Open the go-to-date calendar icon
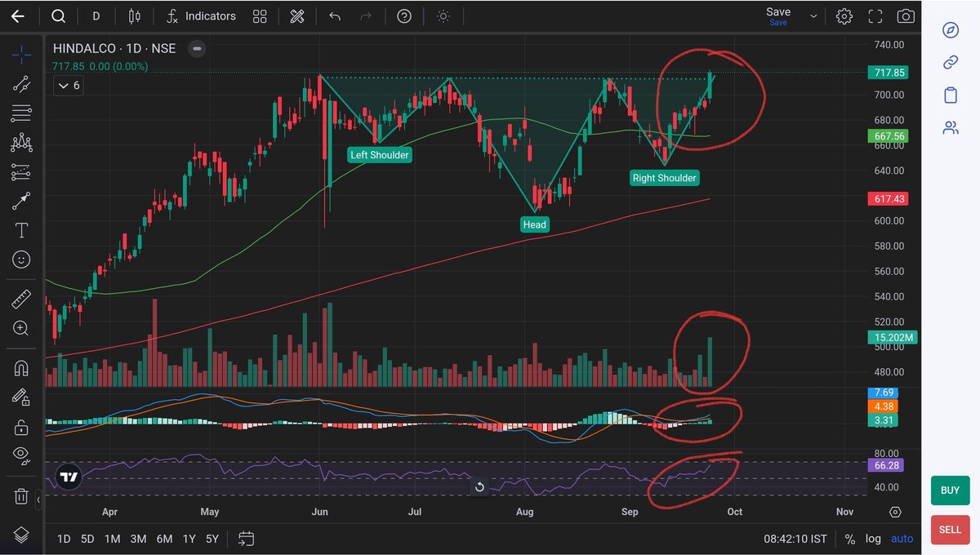 tap(246, 539)
